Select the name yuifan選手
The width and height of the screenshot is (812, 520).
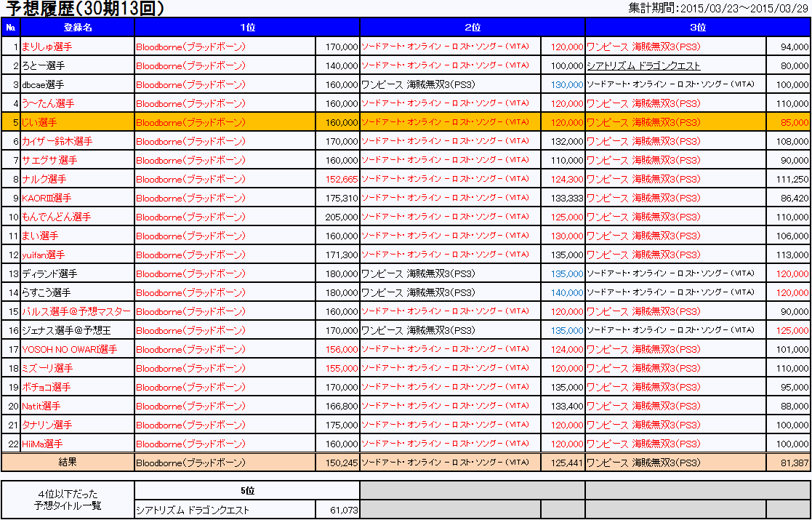(44, 255)
